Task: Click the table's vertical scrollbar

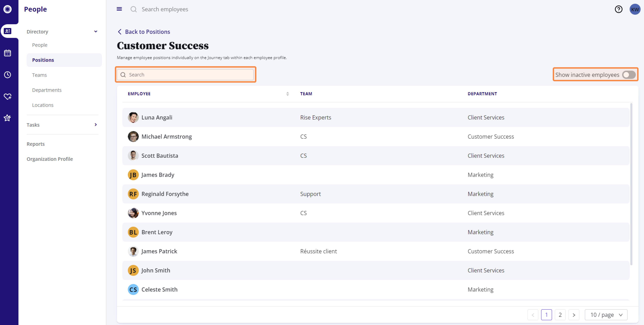Action: (x=631, y=184)
